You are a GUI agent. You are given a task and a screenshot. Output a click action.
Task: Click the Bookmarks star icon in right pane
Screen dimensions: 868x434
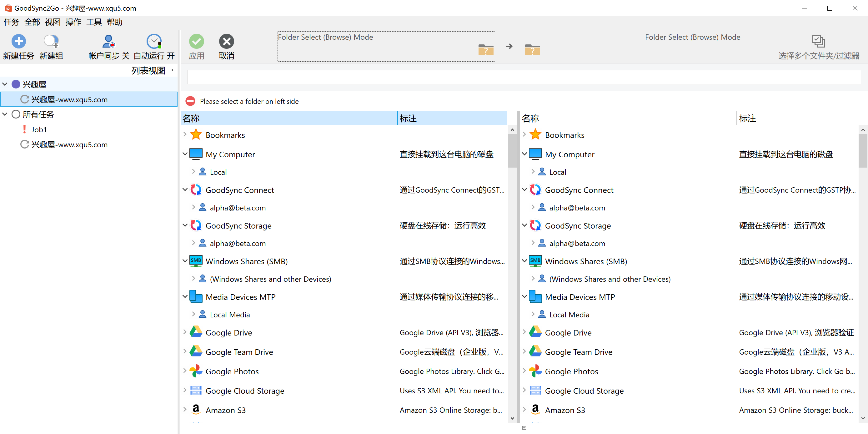[x=535, y=134]
